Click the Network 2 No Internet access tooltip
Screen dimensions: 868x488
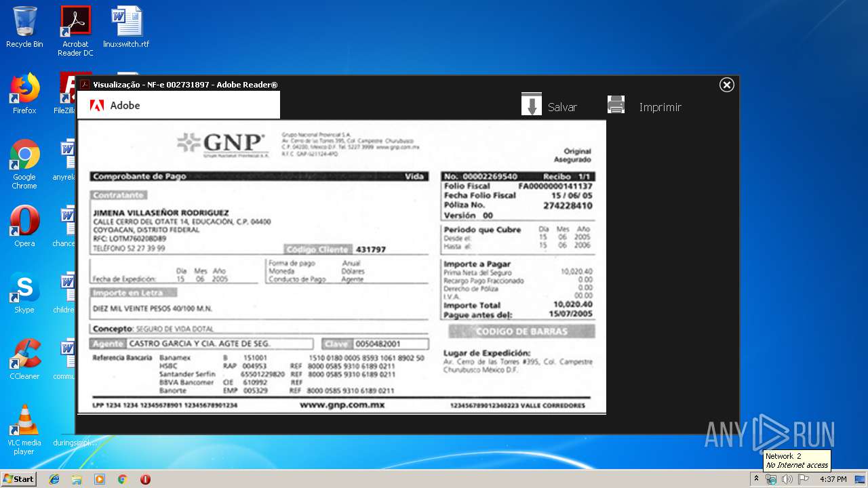[x=797, y=461]
